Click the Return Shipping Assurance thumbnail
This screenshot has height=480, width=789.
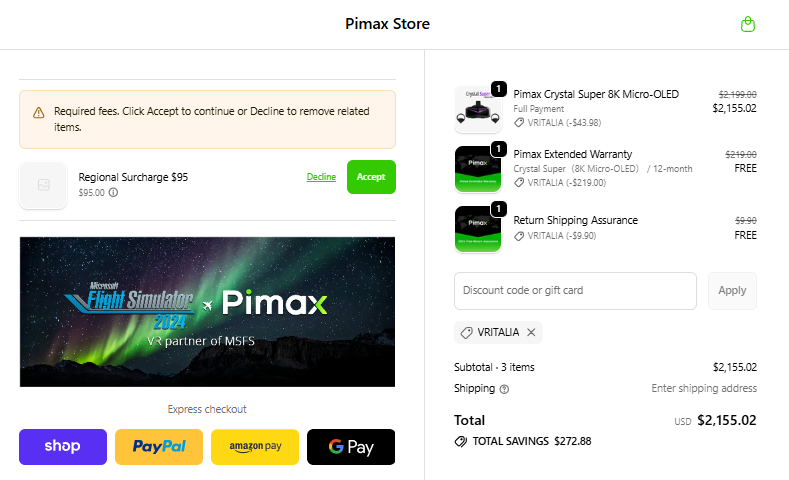[478, 228]
